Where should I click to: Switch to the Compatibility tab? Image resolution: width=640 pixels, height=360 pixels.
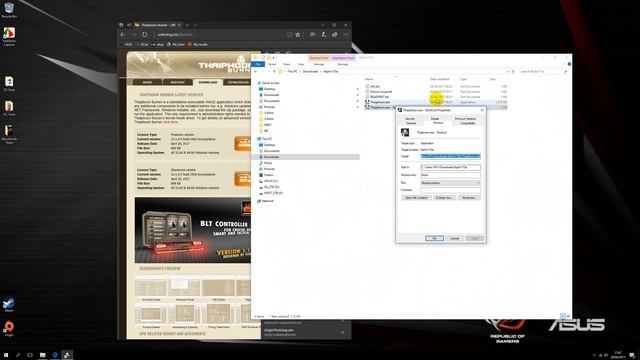[x=468, y=123]
